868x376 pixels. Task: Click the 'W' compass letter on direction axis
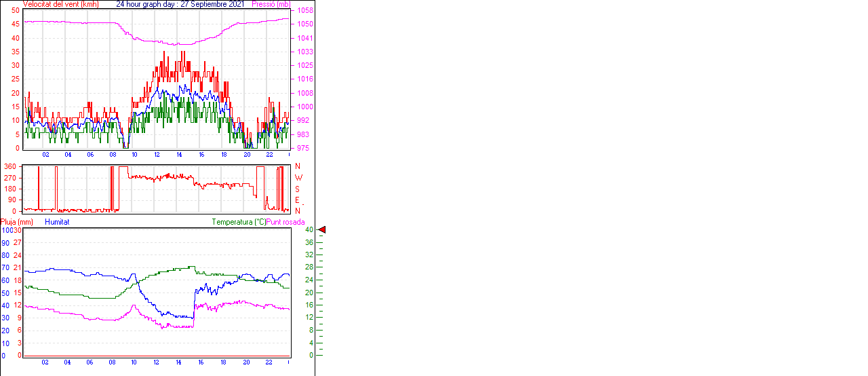(298, 178)
